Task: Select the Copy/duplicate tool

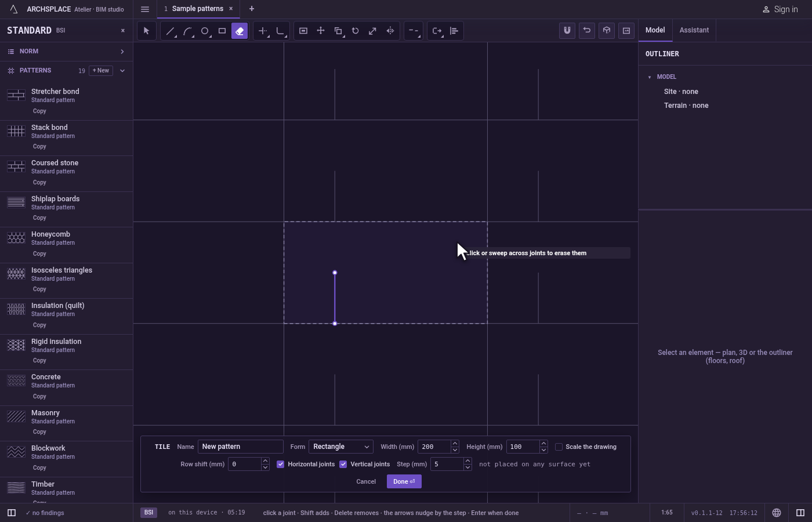Action: [x=338, y=31]
